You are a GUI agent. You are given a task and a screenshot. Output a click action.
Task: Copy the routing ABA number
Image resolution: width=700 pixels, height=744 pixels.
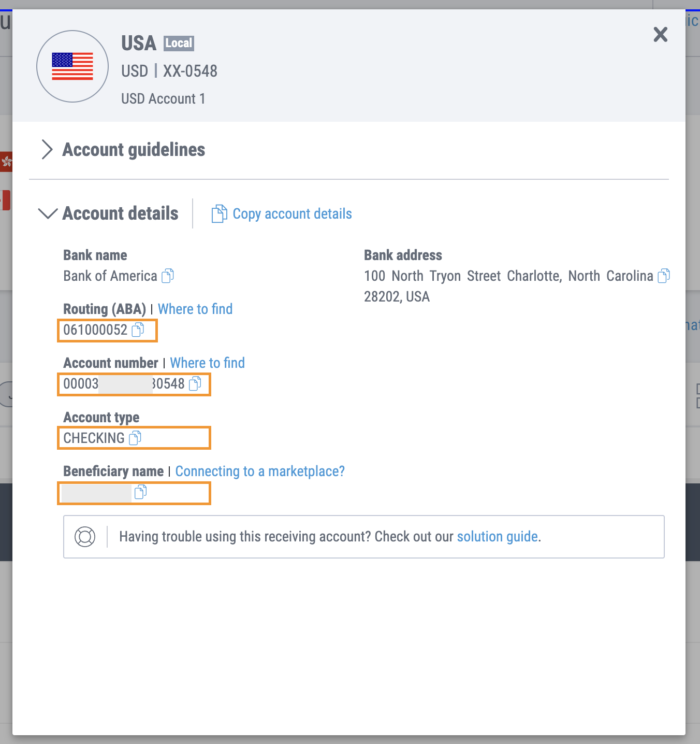(x=138, y=330)
